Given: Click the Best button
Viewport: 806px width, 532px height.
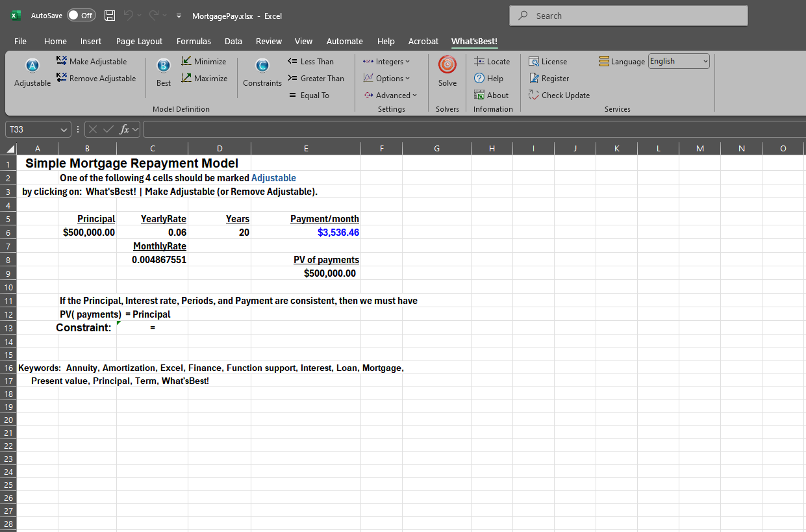Looking at the screenshot, I should point(164,73).
